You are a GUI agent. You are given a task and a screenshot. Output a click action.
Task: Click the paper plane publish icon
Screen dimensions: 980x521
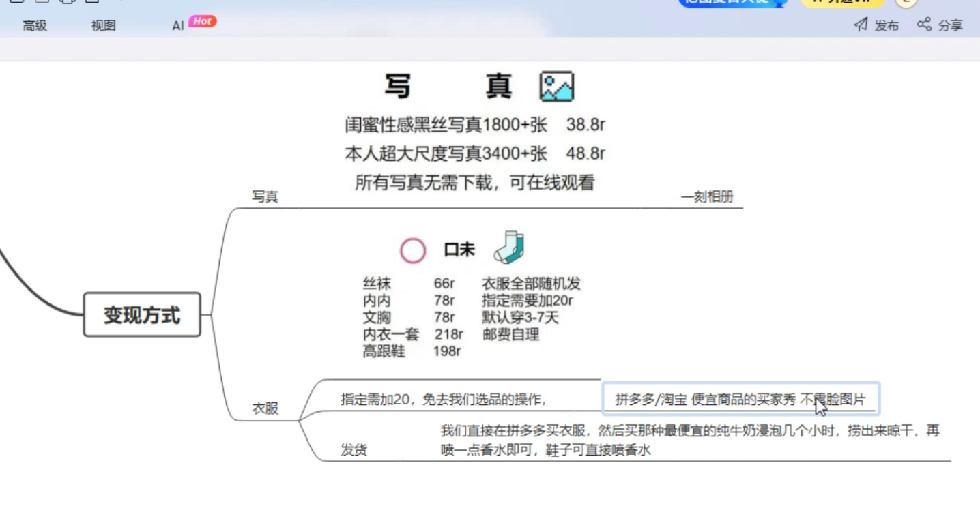861,25
